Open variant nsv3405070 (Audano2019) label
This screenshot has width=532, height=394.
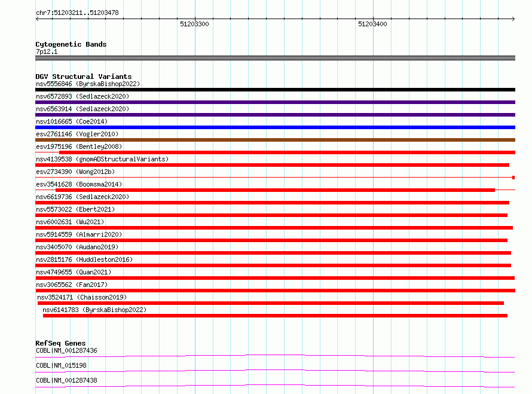pos(77,247)
